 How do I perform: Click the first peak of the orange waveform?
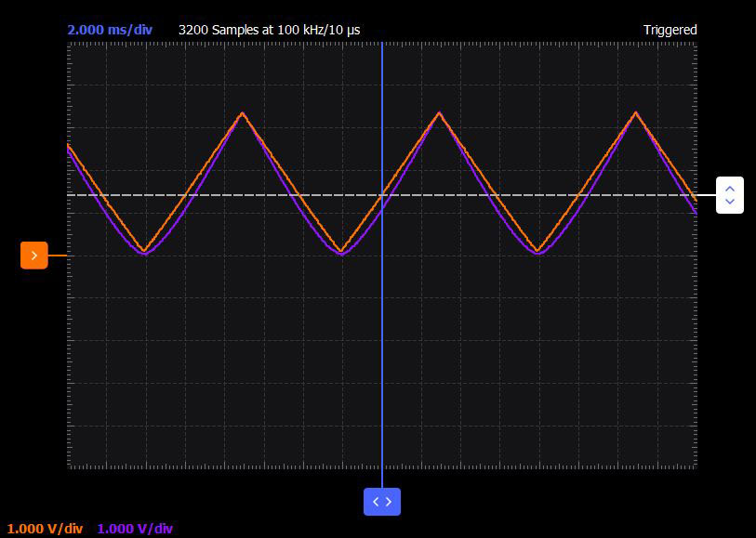[x=242, y=113]
